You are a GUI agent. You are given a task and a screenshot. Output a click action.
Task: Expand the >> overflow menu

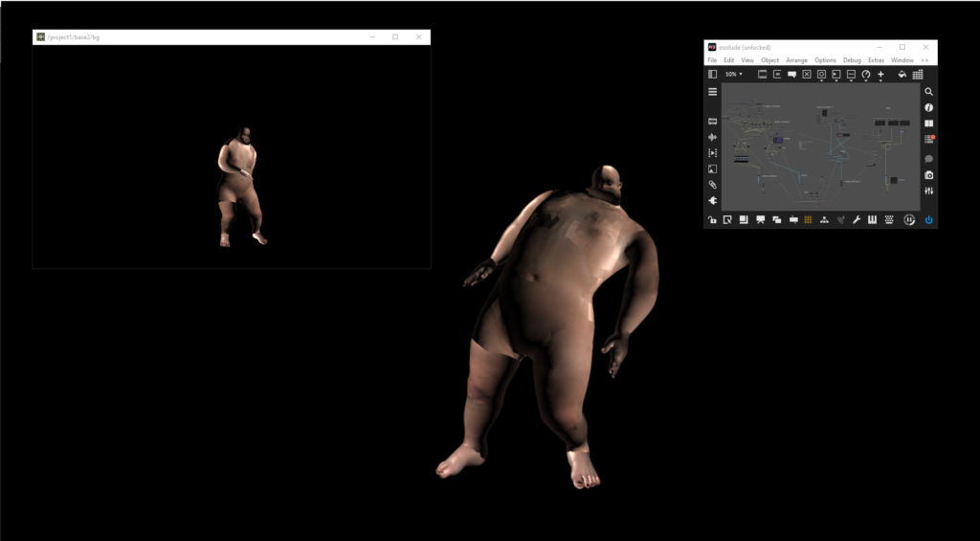(924, 60)
